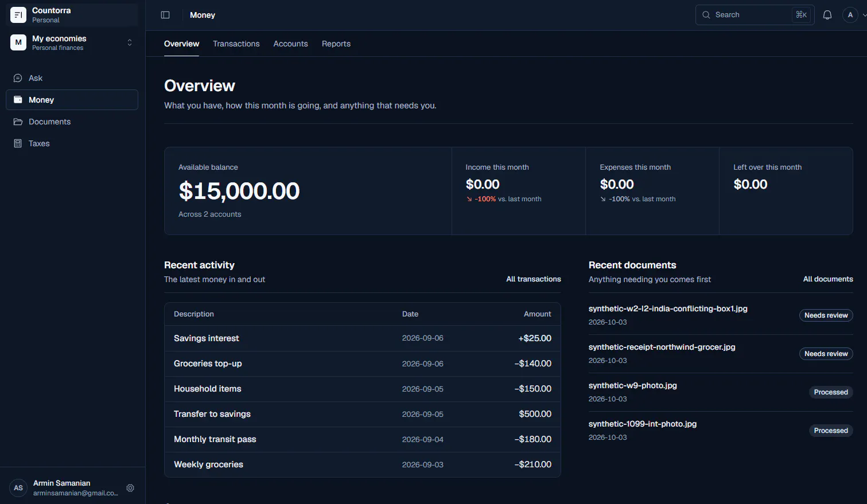This screenshot has height=504, width=867.
Task: Open the Taxes item in the sidebar
Action: pos(72,143)
